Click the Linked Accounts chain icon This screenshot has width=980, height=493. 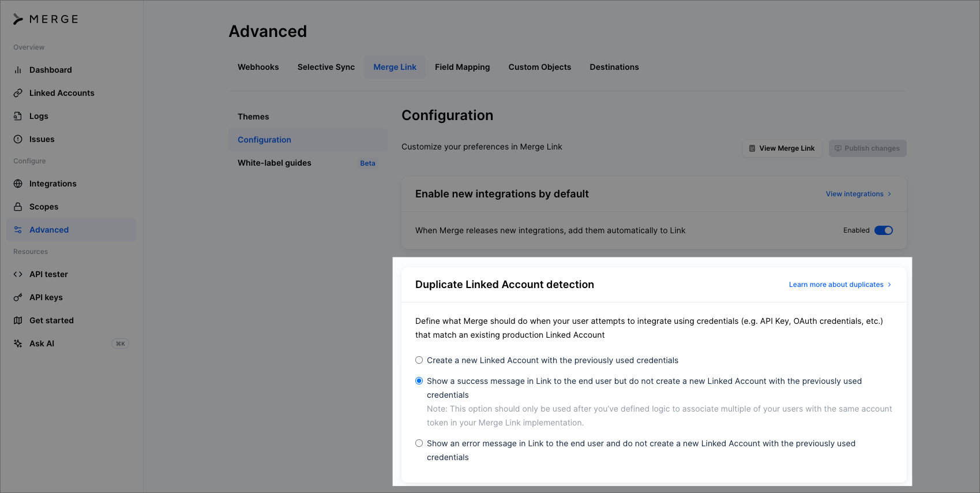18,93
